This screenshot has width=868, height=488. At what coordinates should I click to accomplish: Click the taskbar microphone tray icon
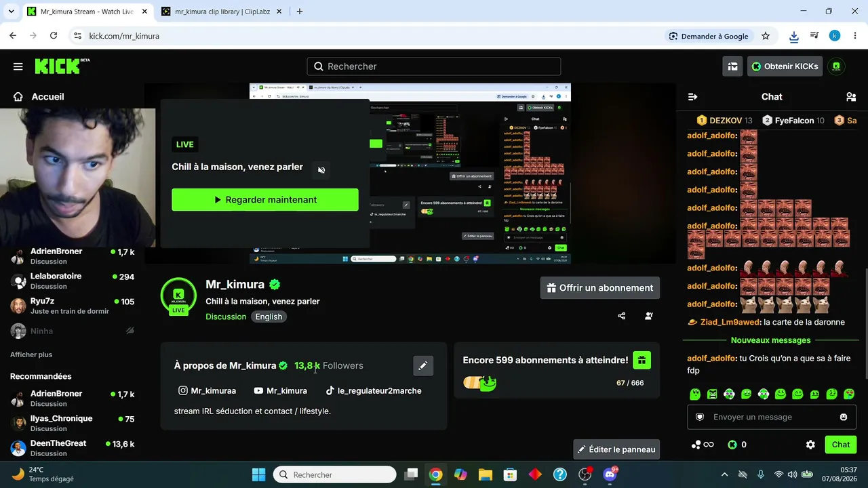(x=761, y=474)
